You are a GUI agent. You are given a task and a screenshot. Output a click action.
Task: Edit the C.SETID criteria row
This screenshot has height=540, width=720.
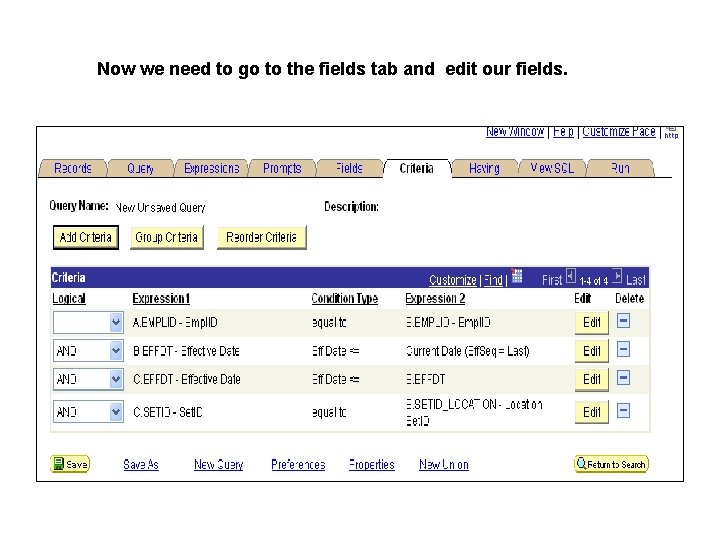(591, 412)
